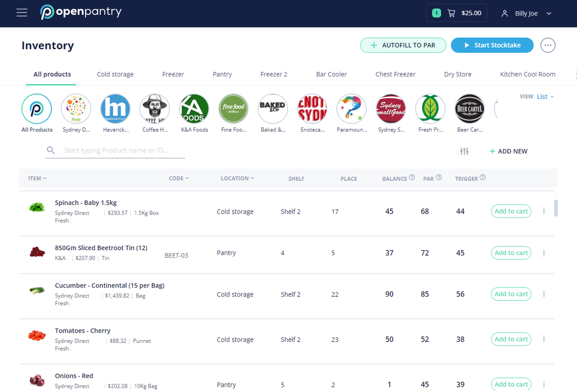577x392 pixels.
Task: Select the All Products supplier icon
Action: 37,109
